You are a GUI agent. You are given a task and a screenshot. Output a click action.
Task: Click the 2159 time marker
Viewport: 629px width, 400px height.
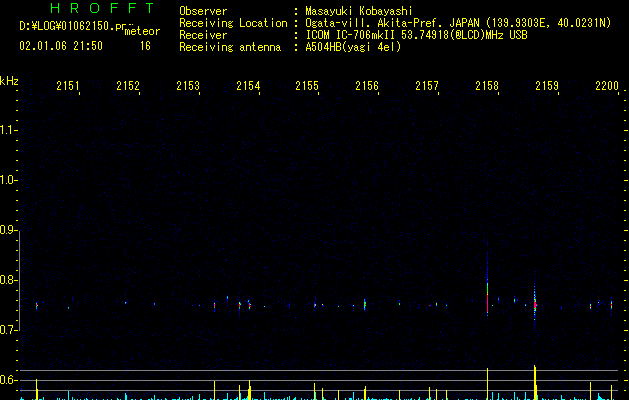[x=547, y=85]
